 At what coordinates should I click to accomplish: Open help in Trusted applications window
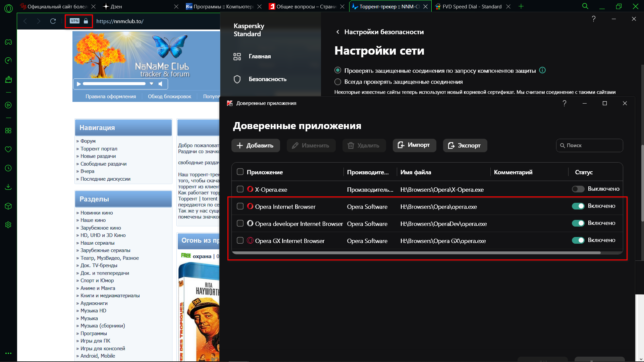(565, 103)
